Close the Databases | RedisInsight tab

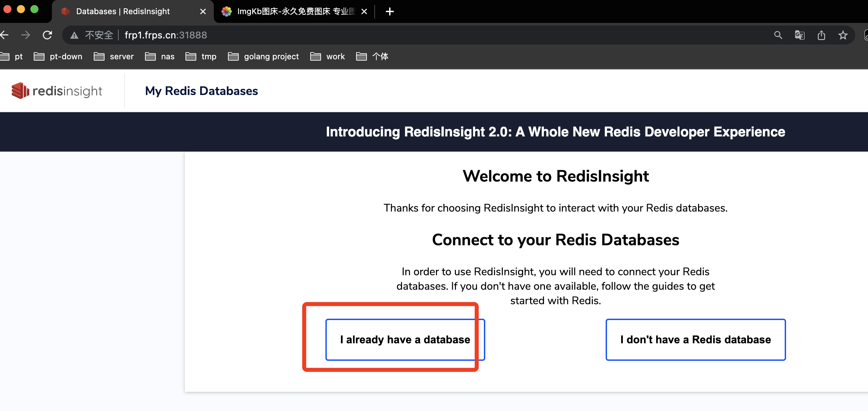tap(203, 11)
